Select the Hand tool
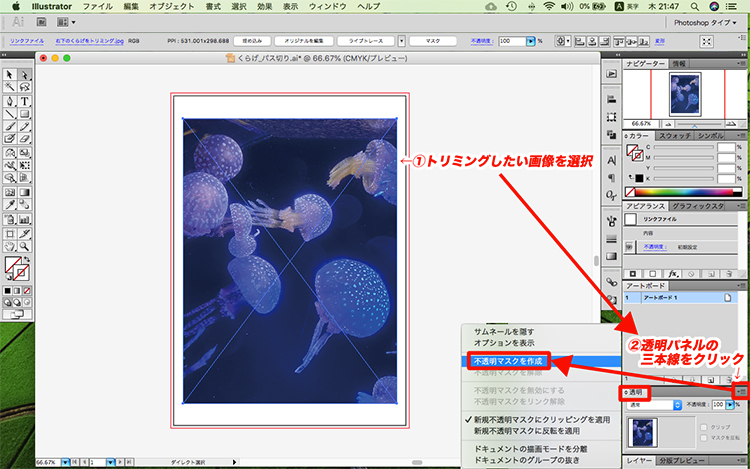 pos(9,244)
